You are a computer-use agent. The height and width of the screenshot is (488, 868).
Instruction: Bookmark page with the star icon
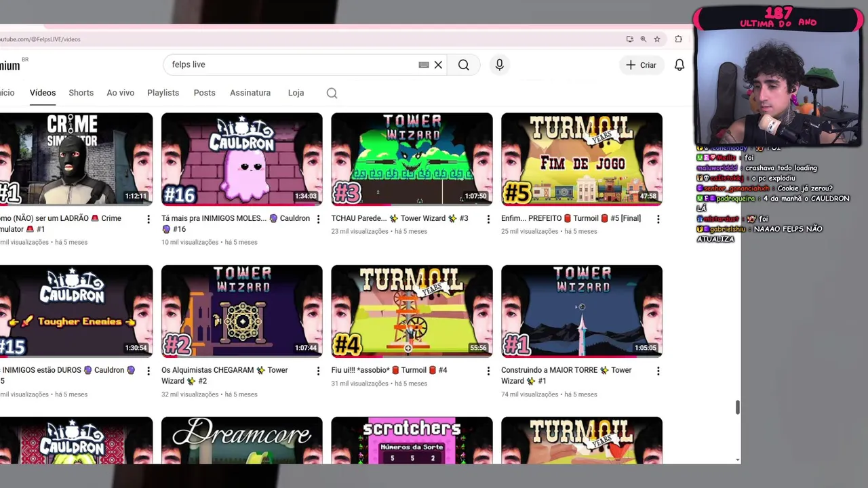(x=657, y=39)
